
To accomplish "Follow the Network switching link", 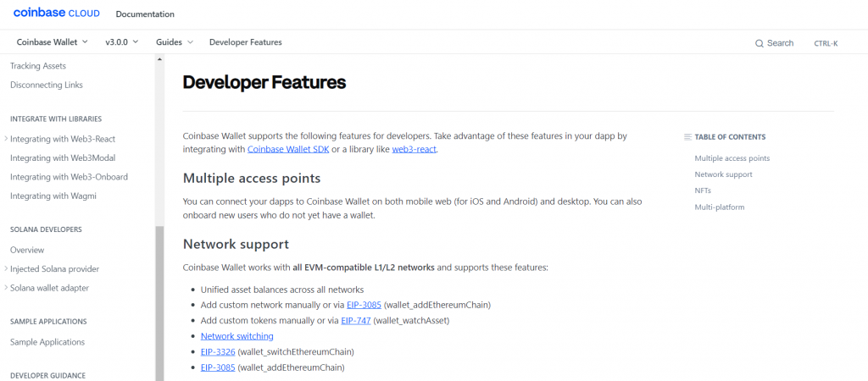I will coord(237,335).
